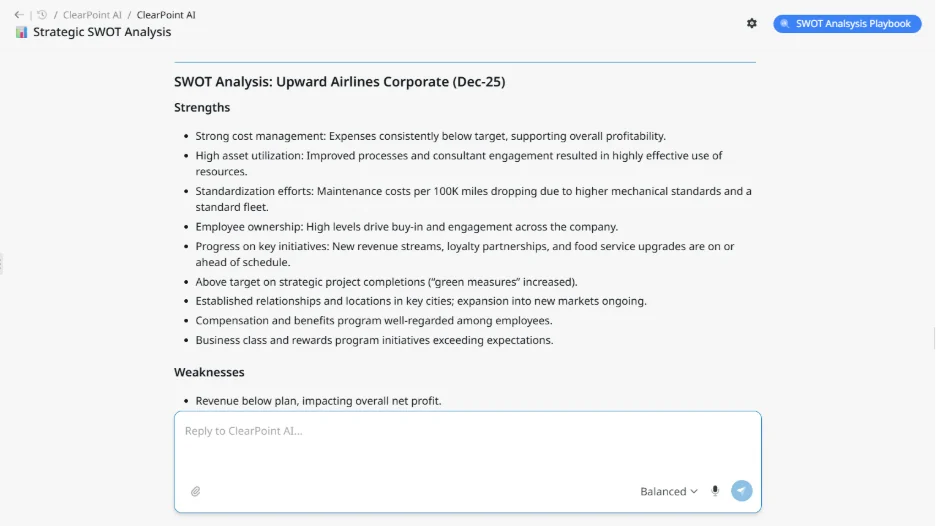Image resolution: width=936 pixels, height=526 pixels.
Task: Click the Strategic SWOT Analysis title
Action: [x=102, y=32]
